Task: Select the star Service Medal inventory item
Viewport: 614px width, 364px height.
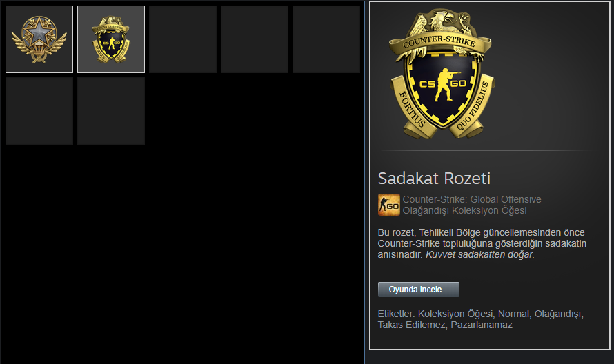Action: click(x=39, y=39)
